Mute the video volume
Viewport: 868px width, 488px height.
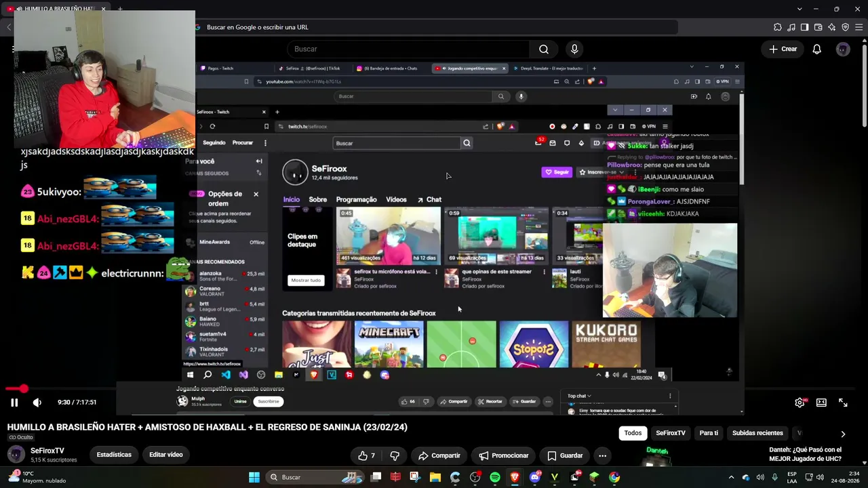click(37, 403)
